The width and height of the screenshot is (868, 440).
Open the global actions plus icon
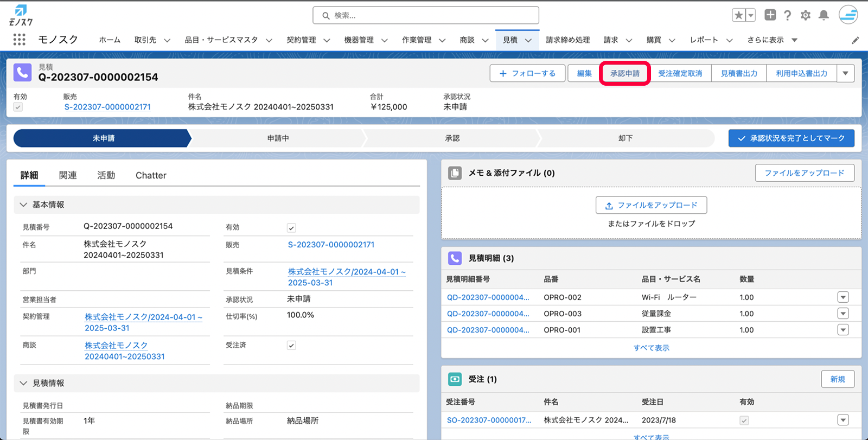[x=770, y=15]
